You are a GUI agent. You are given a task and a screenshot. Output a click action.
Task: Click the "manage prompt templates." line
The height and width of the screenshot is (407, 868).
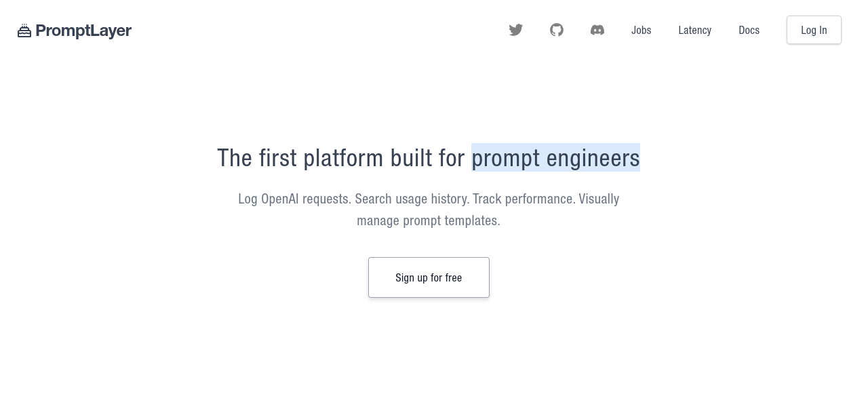pyautogui.click(x=429, y=220)
